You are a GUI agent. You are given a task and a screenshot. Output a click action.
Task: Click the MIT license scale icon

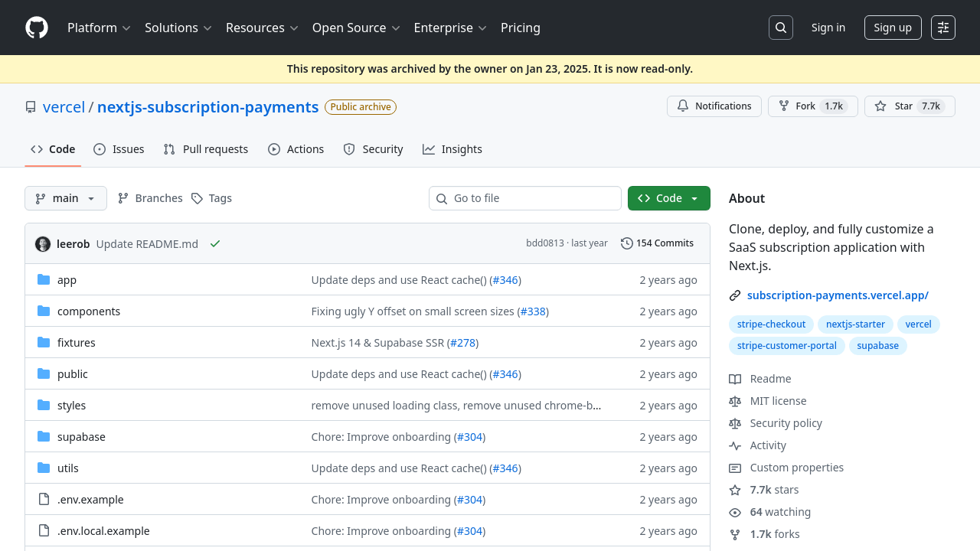pos(735,401)
